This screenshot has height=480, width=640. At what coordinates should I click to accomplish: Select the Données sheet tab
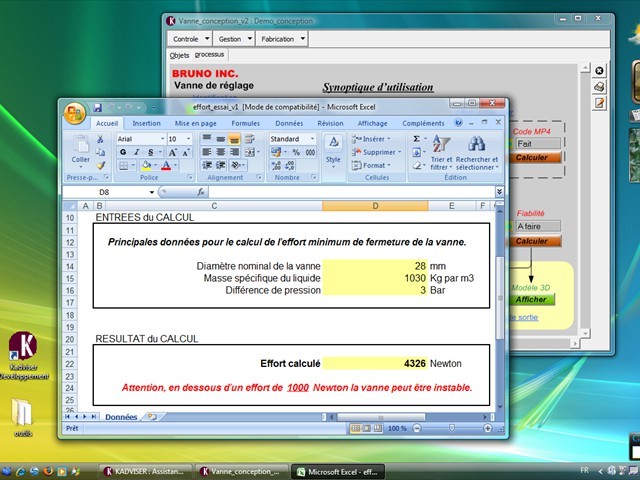121,417
